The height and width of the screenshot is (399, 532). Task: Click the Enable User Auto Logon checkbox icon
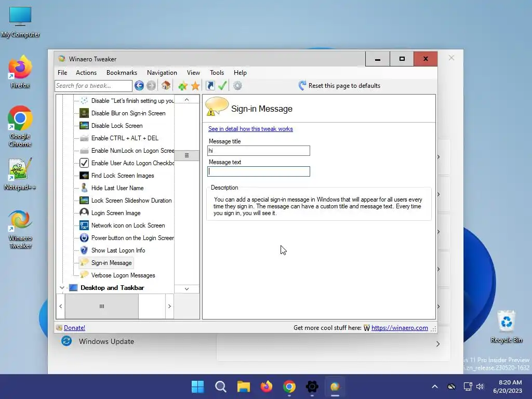click(84, 163)
